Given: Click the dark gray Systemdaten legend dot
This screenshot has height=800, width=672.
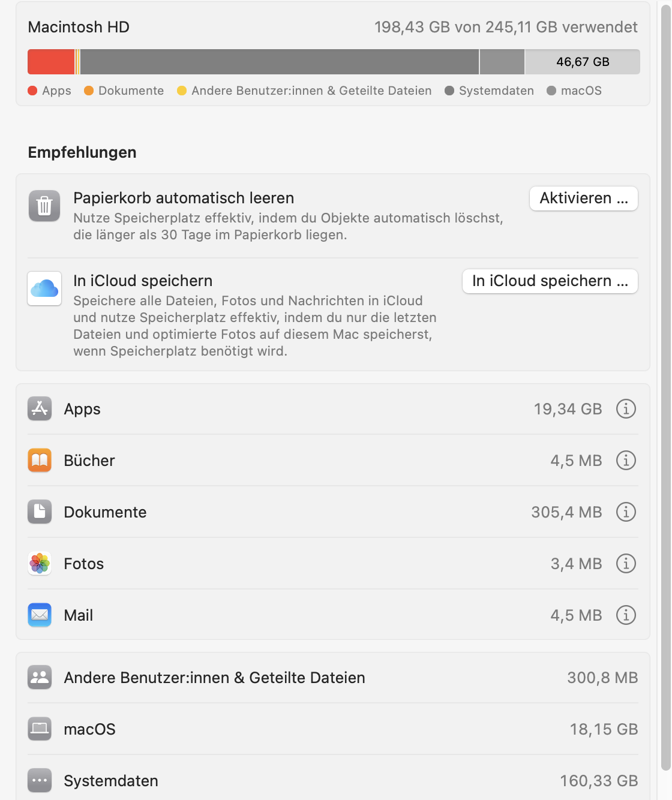Looking at the screenshot, I should tap(449, 91).
